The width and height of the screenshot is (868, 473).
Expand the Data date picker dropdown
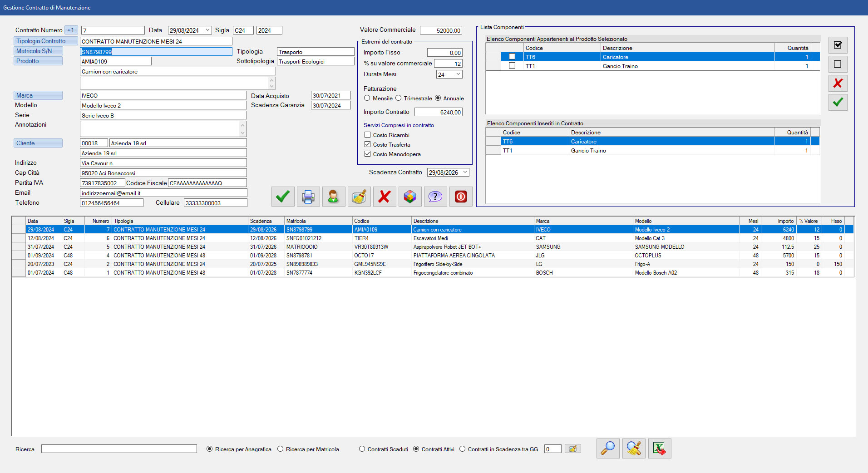click(x=207, y=30)
